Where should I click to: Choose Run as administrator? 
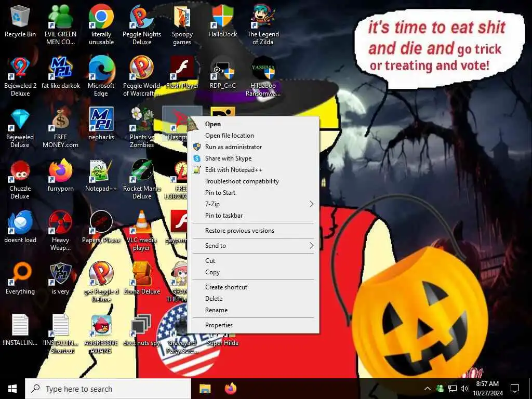(x=253, y=147)
